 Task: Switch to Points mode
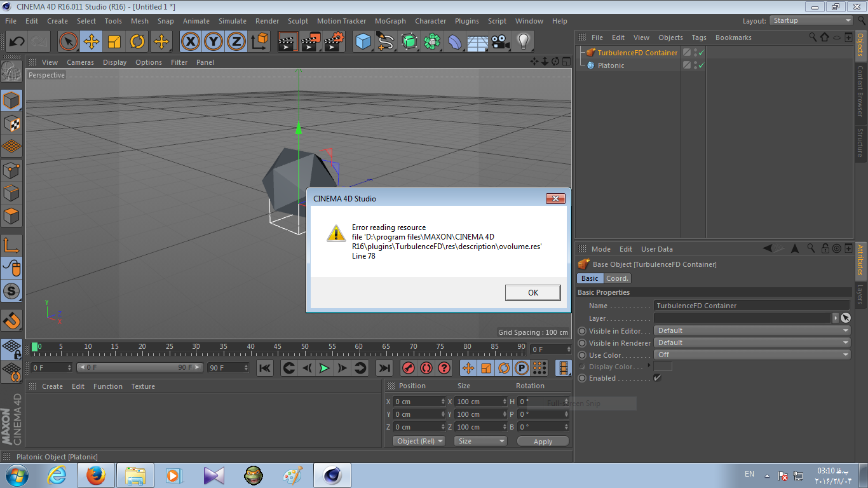pyautogui.click(x=11, y=170)
